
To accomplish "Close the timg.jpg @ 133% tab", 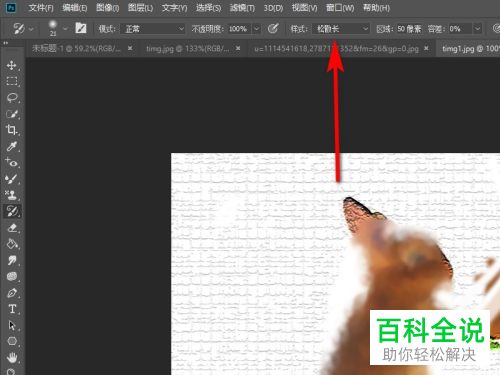I will click(238, 49).
